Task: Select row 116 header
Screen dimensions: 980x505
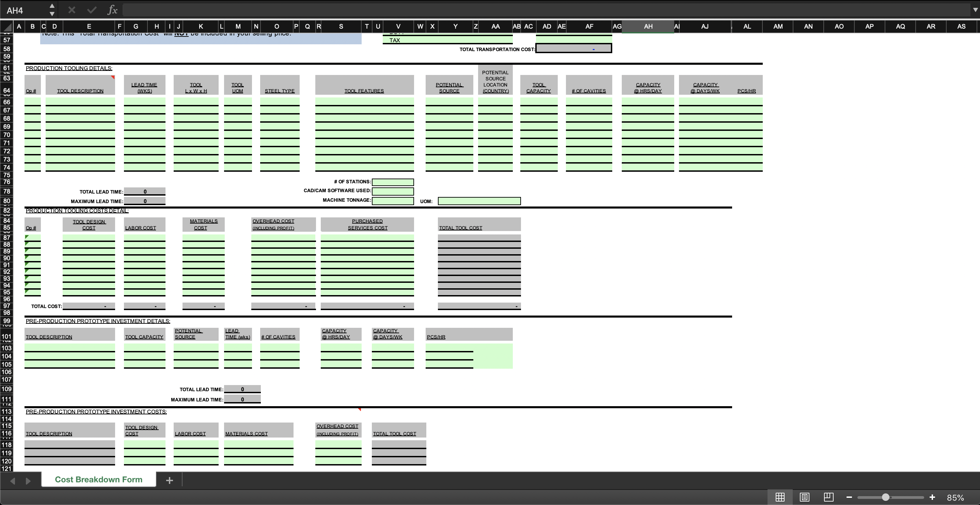Action: point(6,433)
